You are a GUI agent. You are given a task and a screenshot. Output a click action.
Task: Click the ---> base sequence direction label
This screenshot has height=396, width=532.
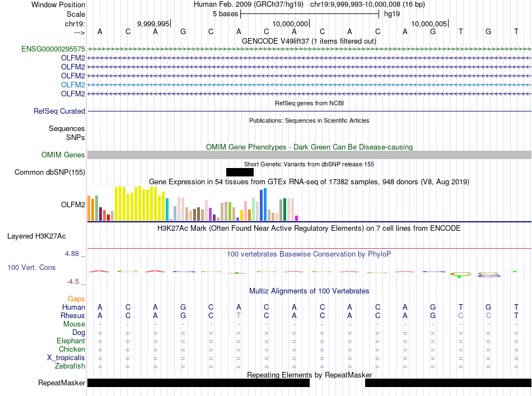point(79,32)
